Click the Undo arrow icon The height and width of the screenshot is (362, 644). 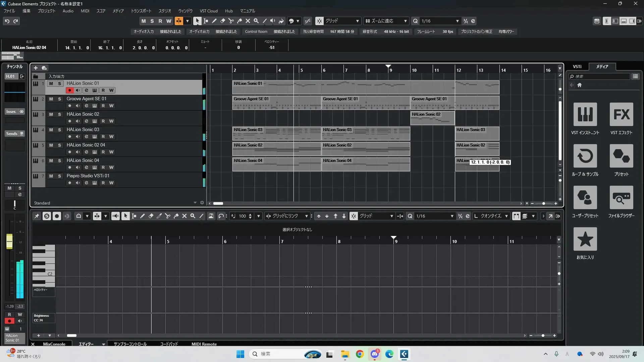[x=7, y=21]
